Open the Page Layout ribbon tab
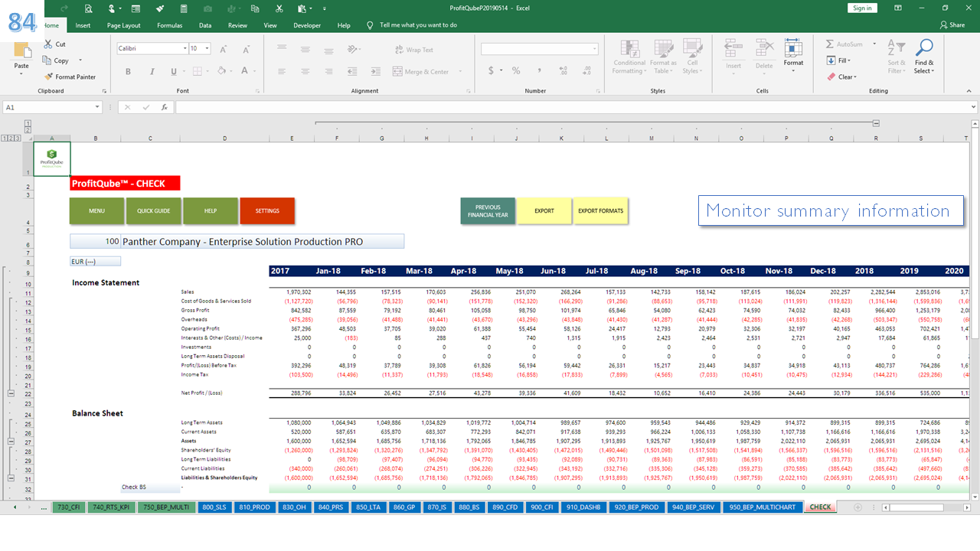980x551 pixels. (x=123, y=25)
